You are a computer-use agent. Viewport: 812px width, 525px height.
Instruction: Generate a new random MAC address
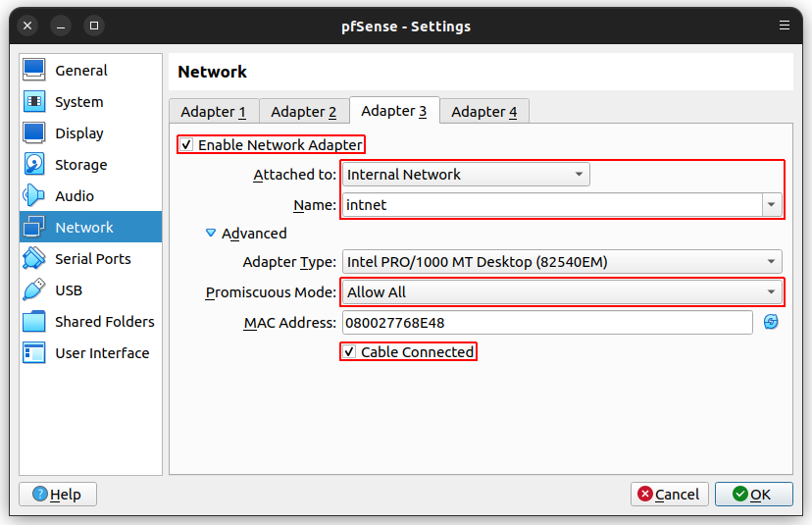(x=771, y=322)
